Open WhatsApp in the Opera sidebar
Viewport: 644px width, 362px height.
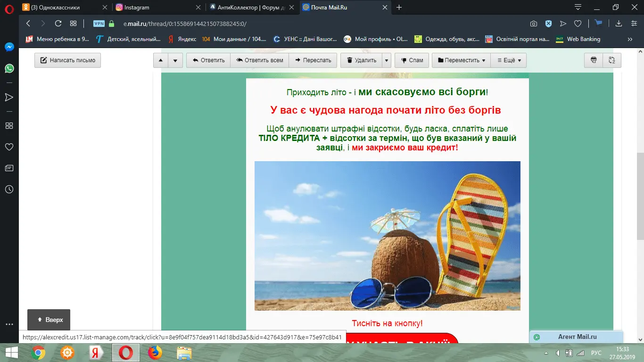[9, 69]
